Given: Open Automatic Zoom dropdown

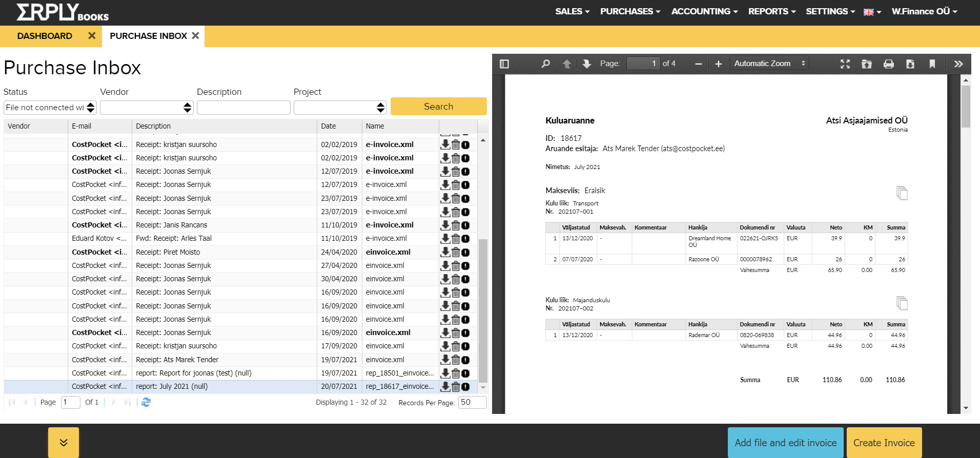Looking at the screenshot, I should [769, 64].
